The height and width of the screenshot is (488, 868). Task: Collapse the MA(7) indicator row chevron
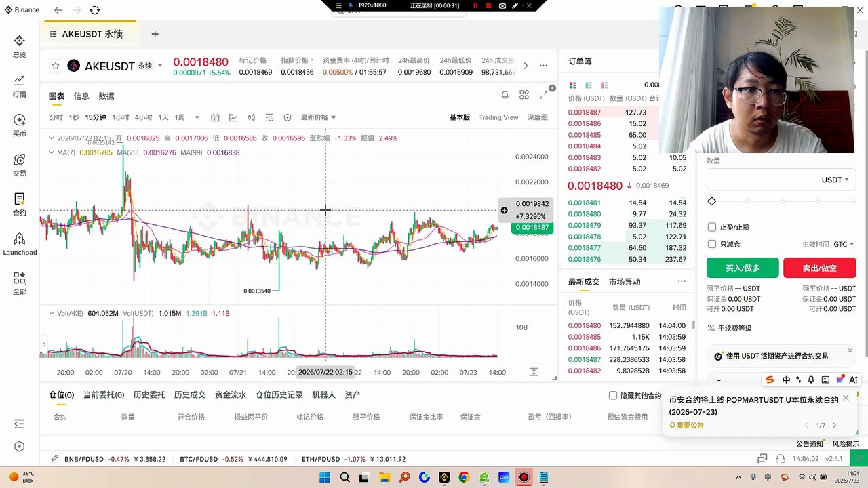(52, 152)
